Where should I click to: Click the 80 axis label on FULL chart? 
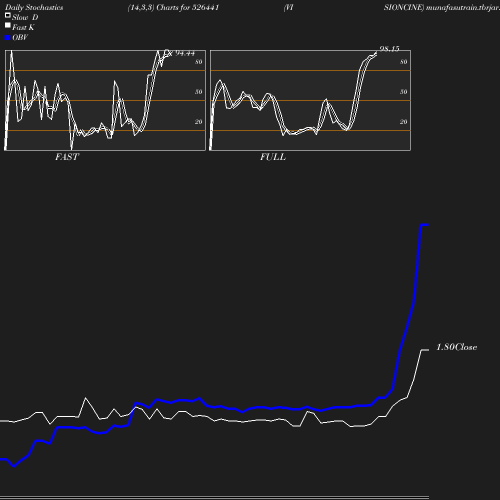404,62
